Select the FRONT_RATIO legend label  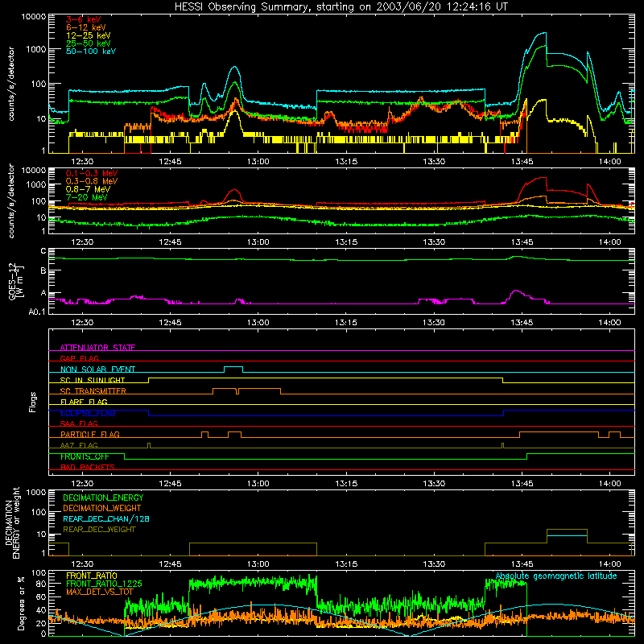click(92, 576)
